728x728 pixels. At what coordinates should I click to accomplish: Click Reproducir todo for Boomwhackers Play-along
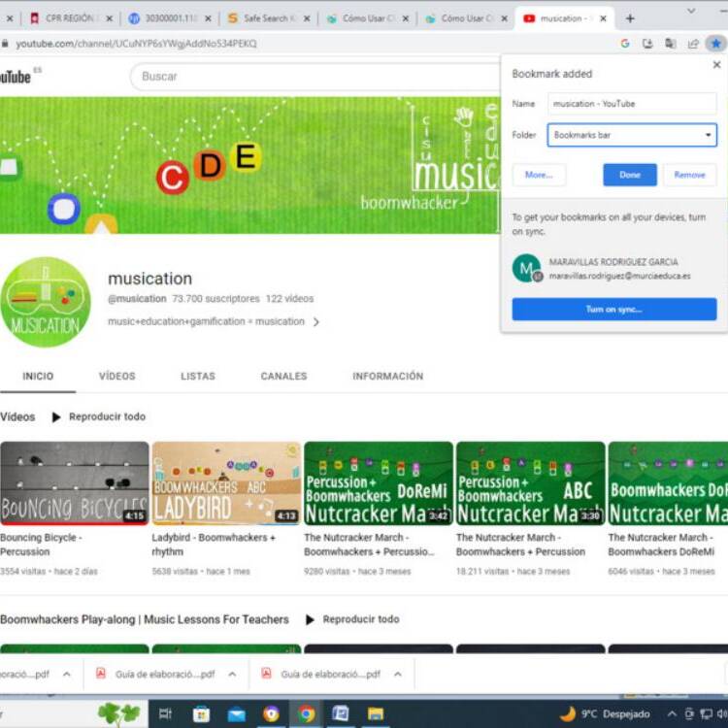point(352,619)
